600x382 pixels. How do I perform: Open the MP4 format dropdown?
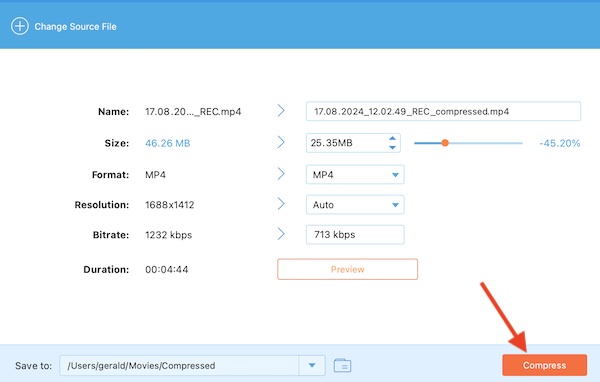(355, 175)
